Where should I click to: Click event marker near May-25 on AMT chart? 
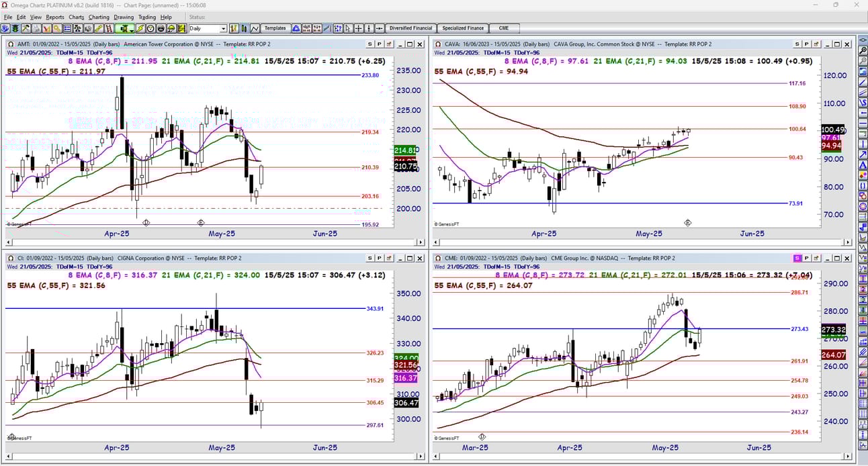(200, 222)
